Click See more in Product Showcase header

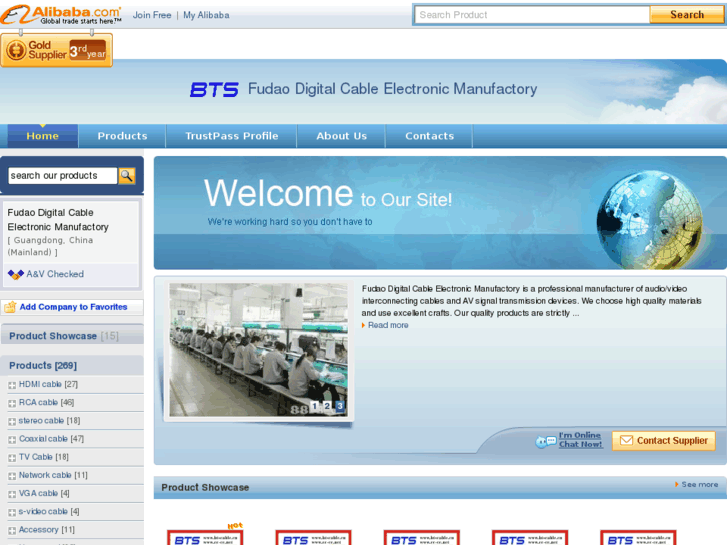pos(700,484)
